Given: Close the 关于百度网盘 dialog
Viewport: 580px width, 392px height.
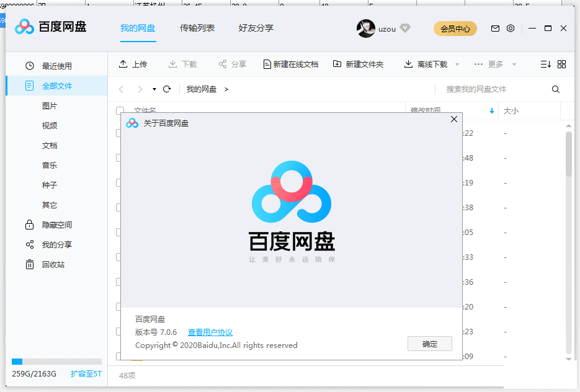Looking at the screenshot, I should [454, 119].
